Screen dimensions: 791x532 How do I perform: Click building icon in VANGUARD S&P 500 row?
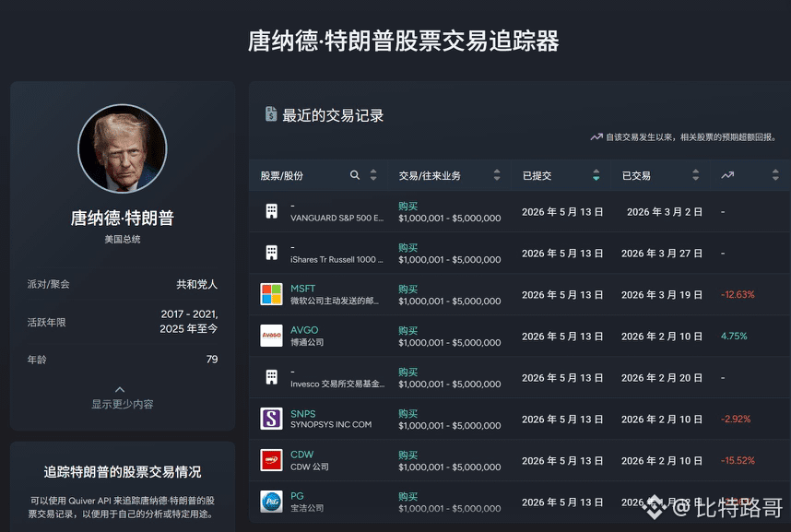[271, 211]
